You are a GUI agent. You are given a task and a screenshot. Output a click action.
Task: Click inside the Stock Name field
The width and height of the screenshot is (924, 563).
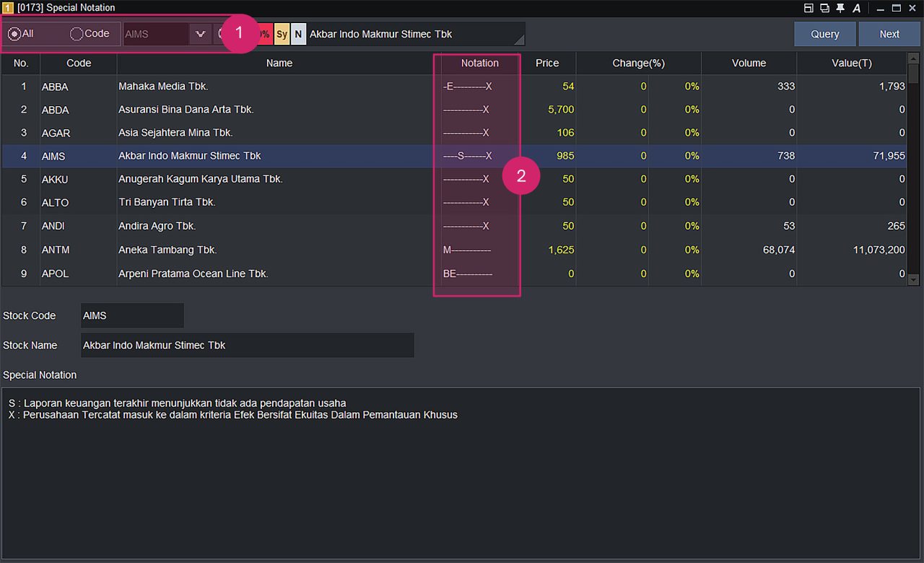[x=248, y=345]
